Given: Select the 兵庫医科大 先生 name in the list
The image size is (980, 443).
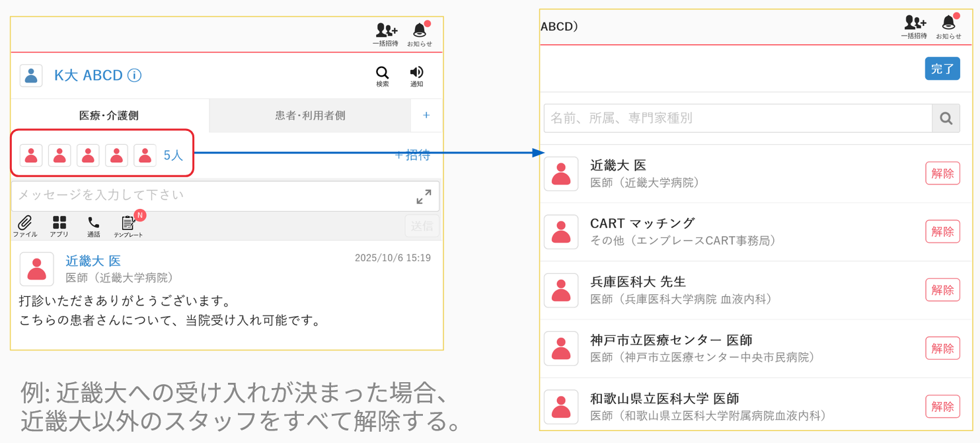Looking at the screenshot, I should pos(638,282).
